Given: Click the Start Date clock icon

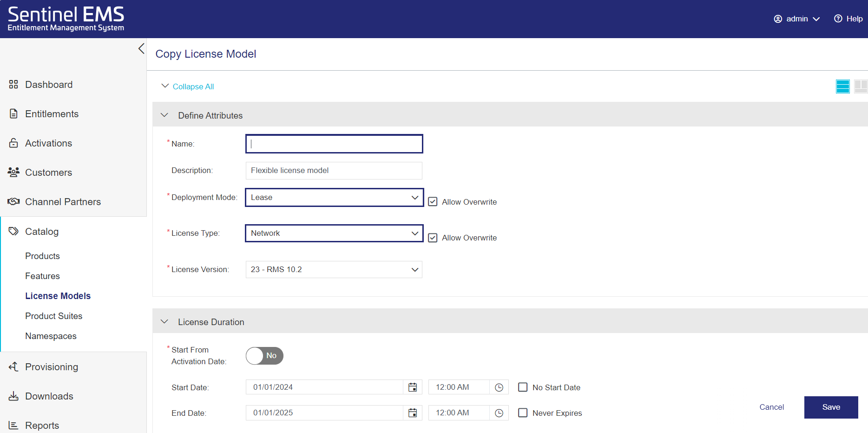Looking at the screenshot, I should 499,387.
